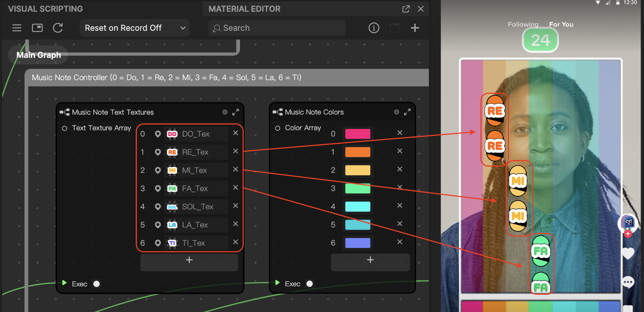Remove LA_Tex from the texture array
The image size is (644, 312).
point(236,223)
